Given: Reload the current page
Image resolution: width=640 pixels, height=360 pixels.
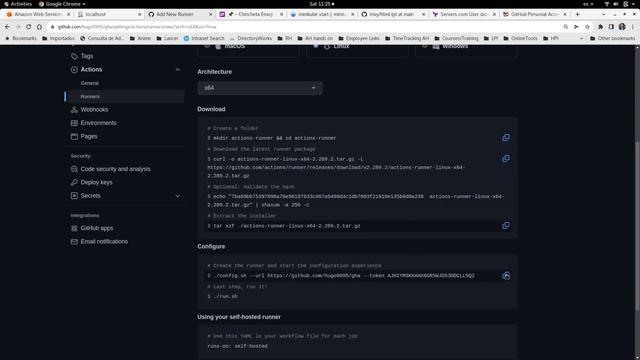Looking at the screenshot, I should click(x=29, y=27).
